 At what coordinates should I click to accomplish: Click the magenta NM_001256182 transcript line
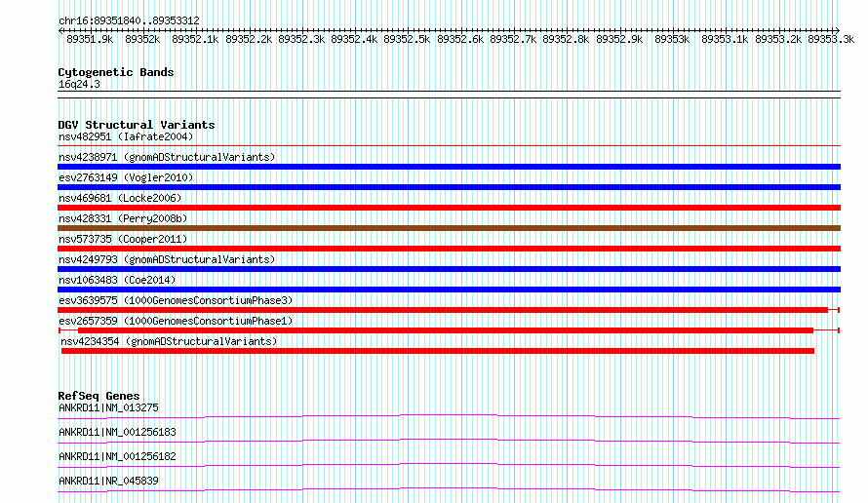(449, 465)
